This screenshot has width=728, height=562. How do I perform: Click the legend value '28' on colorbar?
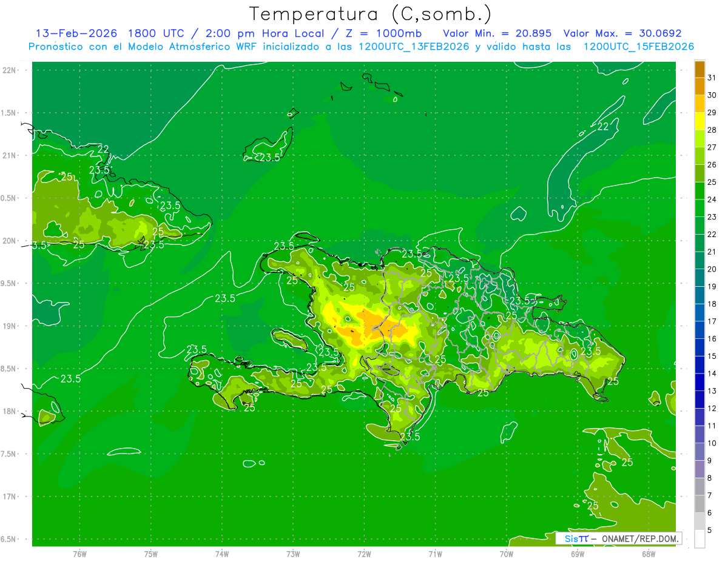(x=712, y=130)
